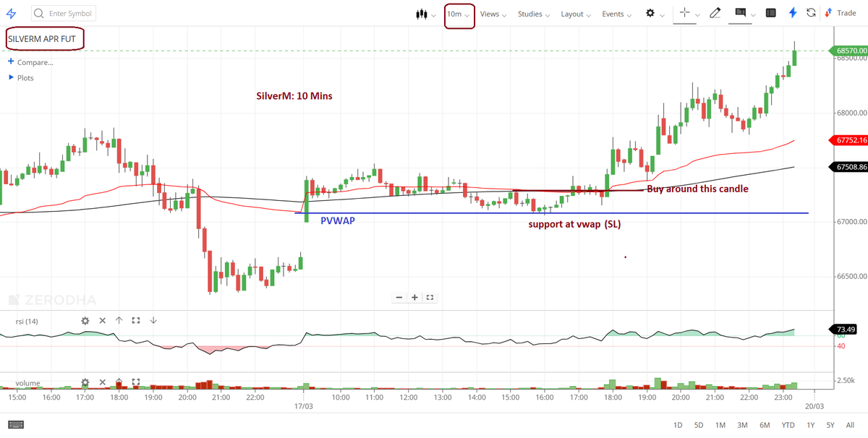Select the 5D range
The image size is (868, 438).
coord(699,425)
